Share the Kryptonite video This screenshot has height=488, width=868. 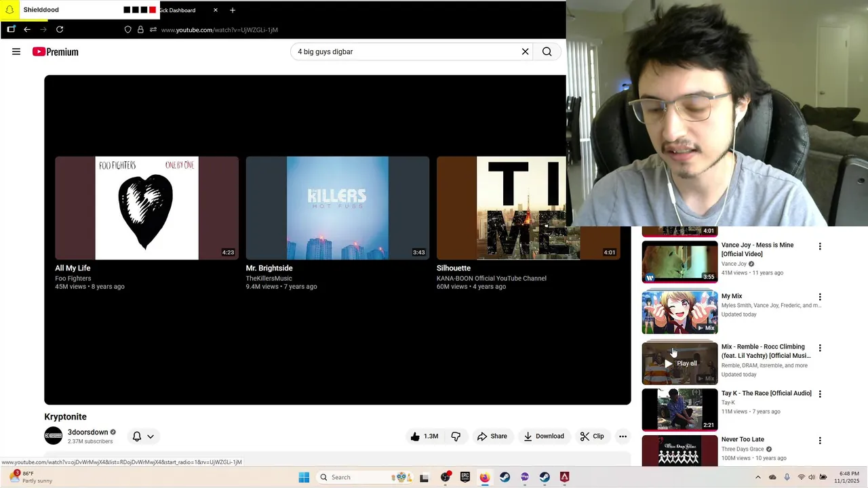[x=492, y=436]
